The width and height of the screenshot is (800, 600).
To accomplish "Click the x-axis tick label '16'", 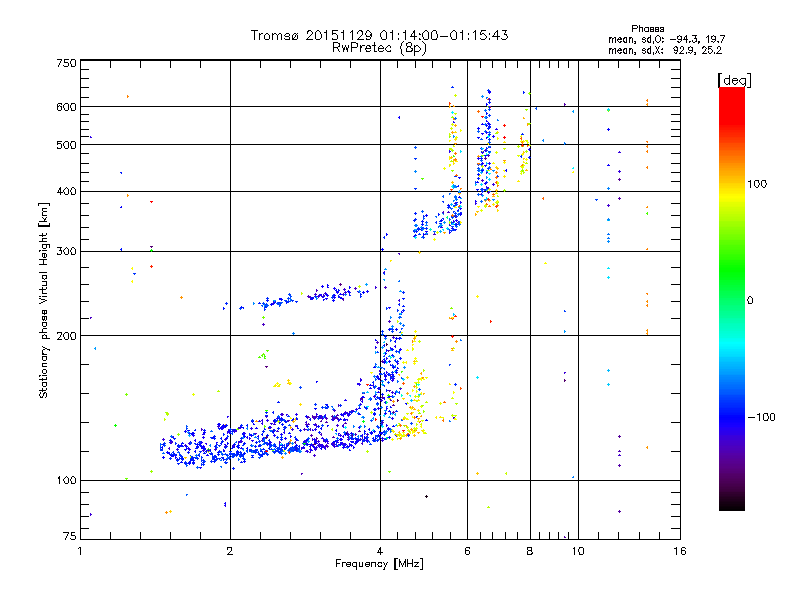I will [x=680, y=551].
